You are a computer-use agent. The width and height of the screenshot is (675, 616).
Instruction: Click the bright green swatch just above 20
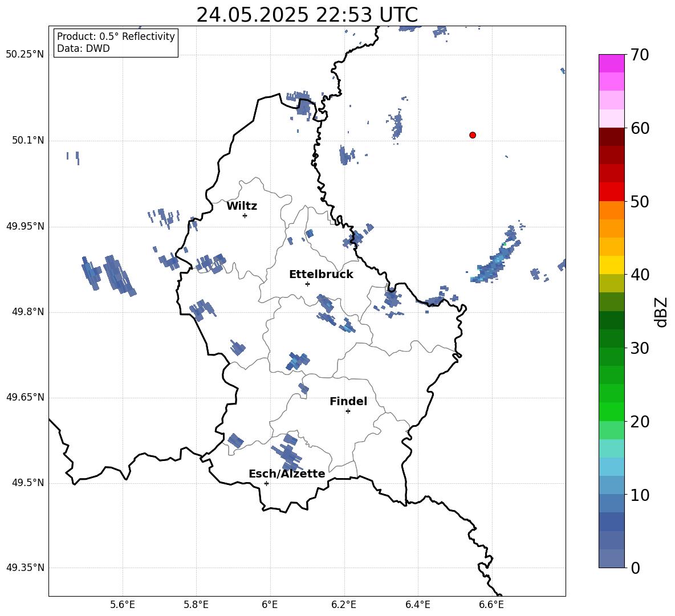[611, 412]
